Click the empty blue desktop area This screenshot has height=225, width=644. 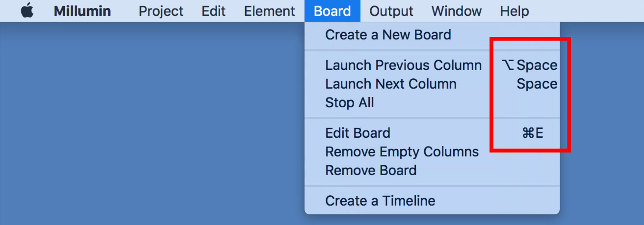pos(145,122)
